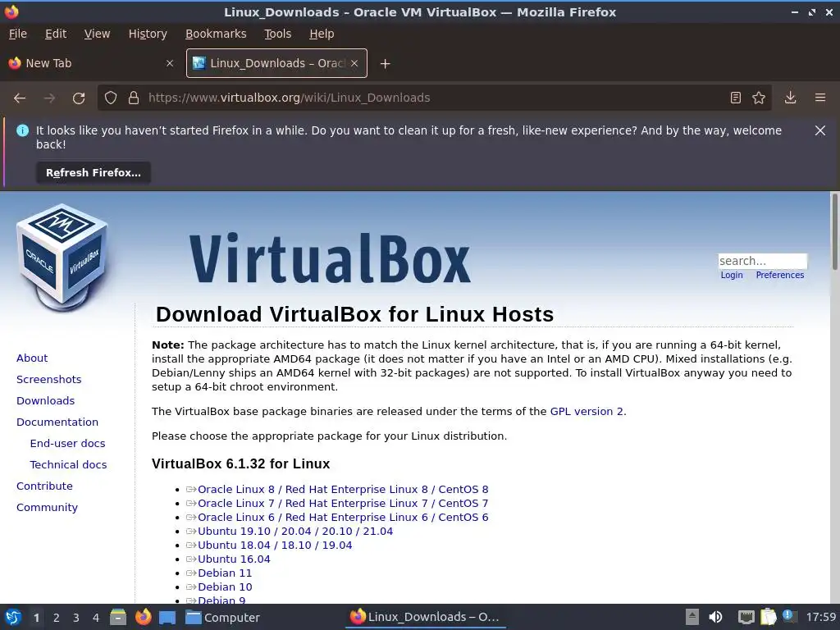The height and width of the screenshot is (630, 840).
Task: Open the Edit menu
Action: [x=56, y=34]
